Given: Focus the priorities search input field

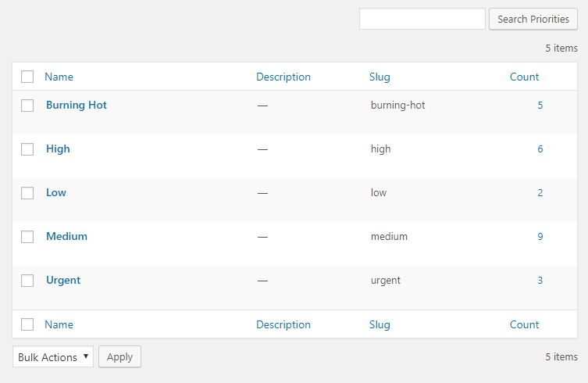Looking at the screenshot, I should pyautogui.click(x=422, y=20).
